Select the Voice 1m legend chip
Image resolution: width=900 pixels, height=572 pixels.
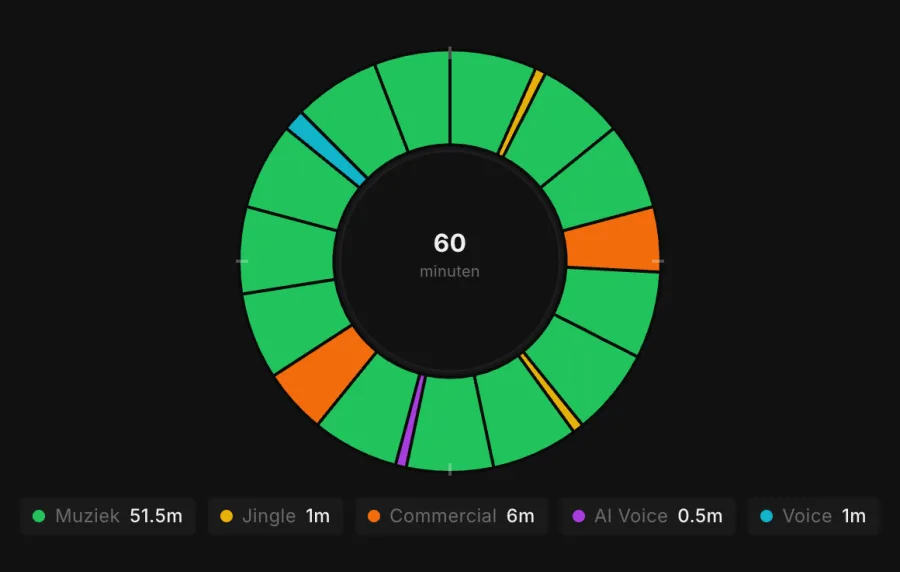(813, 516)
